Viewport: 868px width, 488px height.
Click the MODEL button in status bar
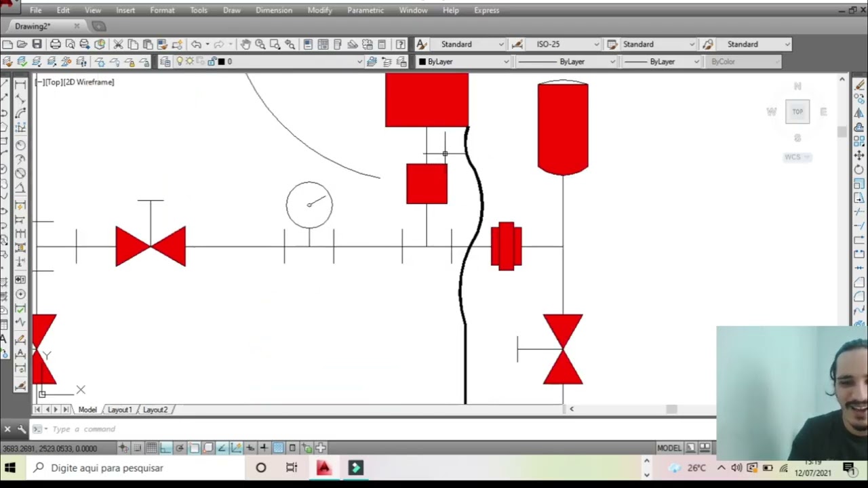coord(669,448)
